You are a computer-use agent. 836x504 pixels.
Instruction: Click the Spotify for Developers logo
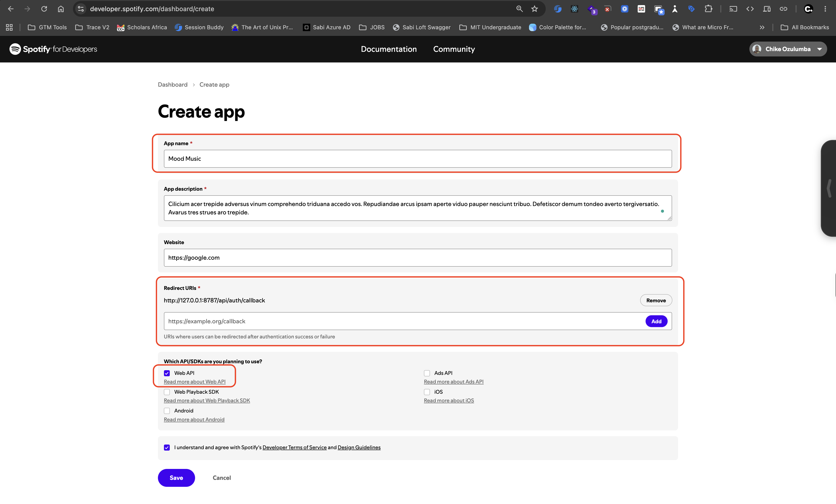pos(53,49)
